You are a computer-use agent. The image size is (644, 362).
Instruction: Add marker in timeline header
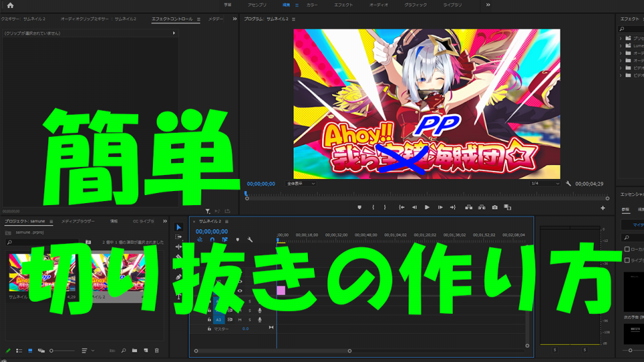pos(237,240)
